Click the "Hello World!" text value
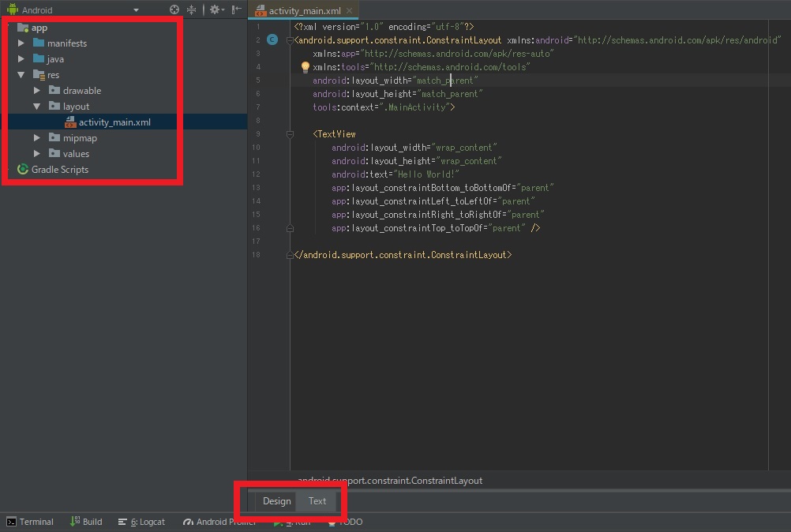 point(426,174)
